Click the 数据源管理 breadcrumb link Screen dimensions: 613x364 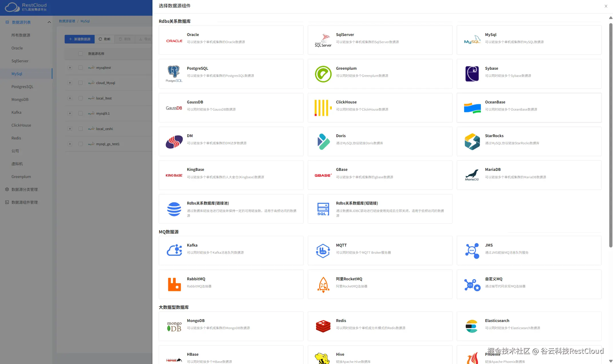tap(67, 21)
